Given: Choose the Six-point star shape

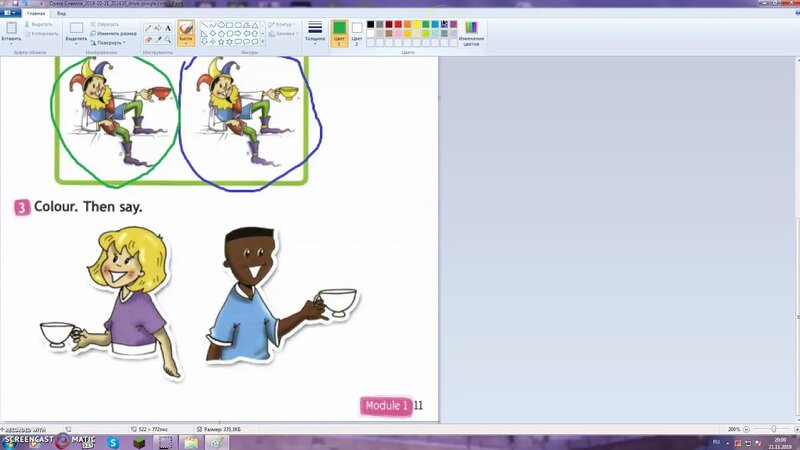Looking at the screenshot, I should (x=230, y=41).
